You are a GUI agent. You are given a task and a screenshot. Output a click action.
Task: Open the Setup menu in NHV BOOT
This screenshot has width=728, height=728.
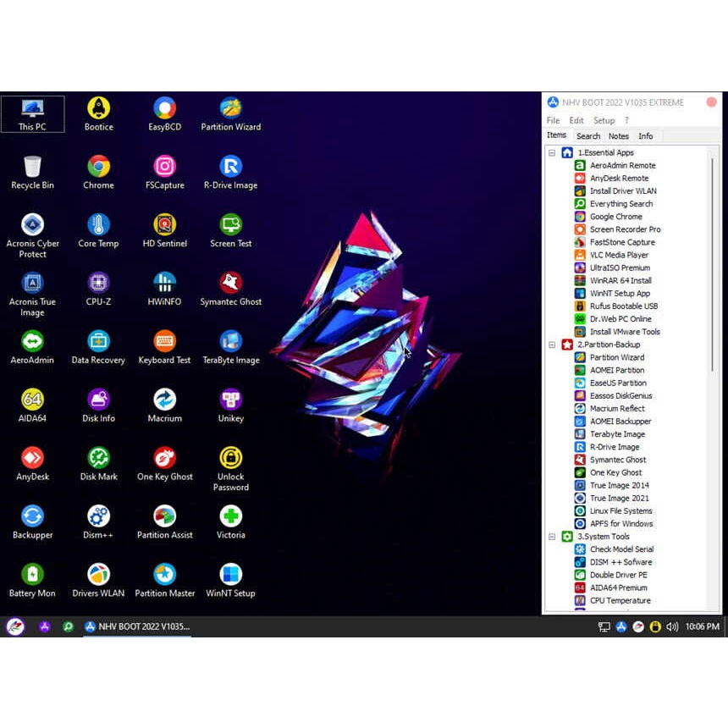(x=604, y=120)
